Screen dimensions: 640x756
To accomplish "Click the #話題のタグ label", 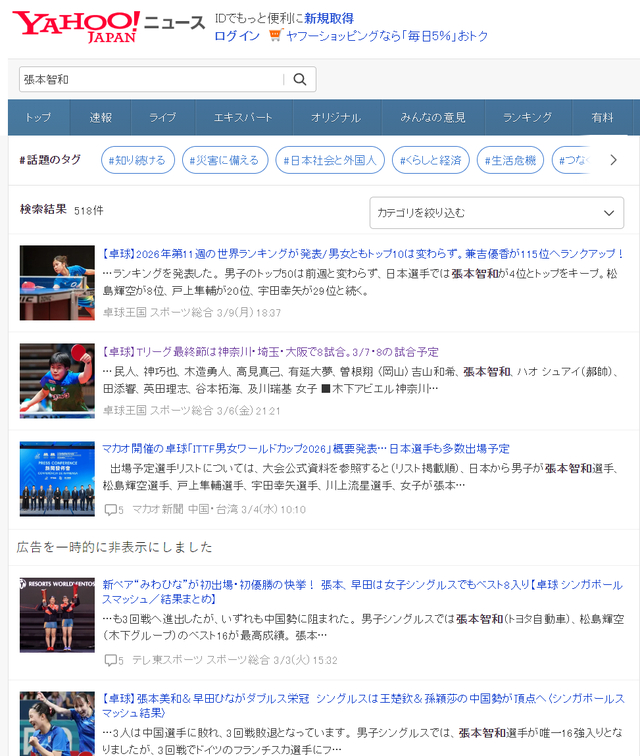I will pyautogui.click(x=50, y=160).
